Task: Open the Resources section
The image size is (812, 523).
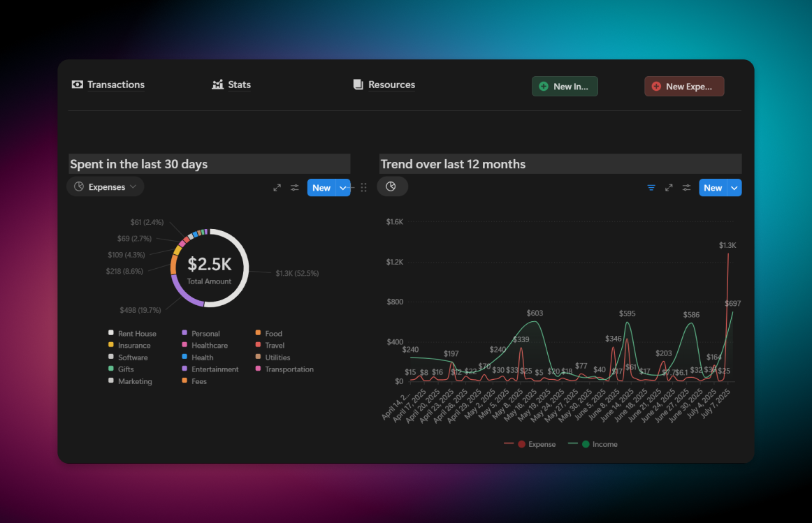Action: tap(384, 84)
